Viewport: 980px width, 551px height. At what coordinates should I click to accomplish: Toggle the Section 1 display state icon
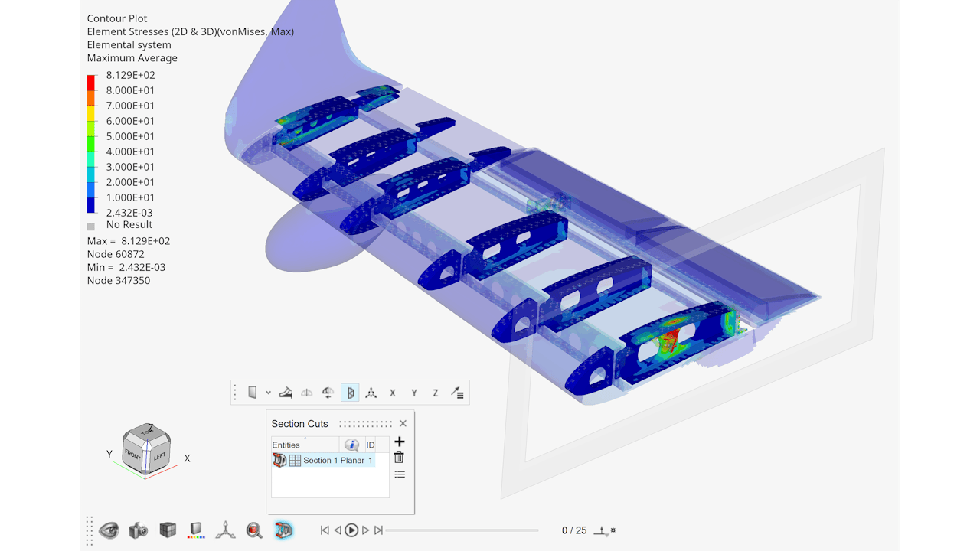click(x=279, y=460)
